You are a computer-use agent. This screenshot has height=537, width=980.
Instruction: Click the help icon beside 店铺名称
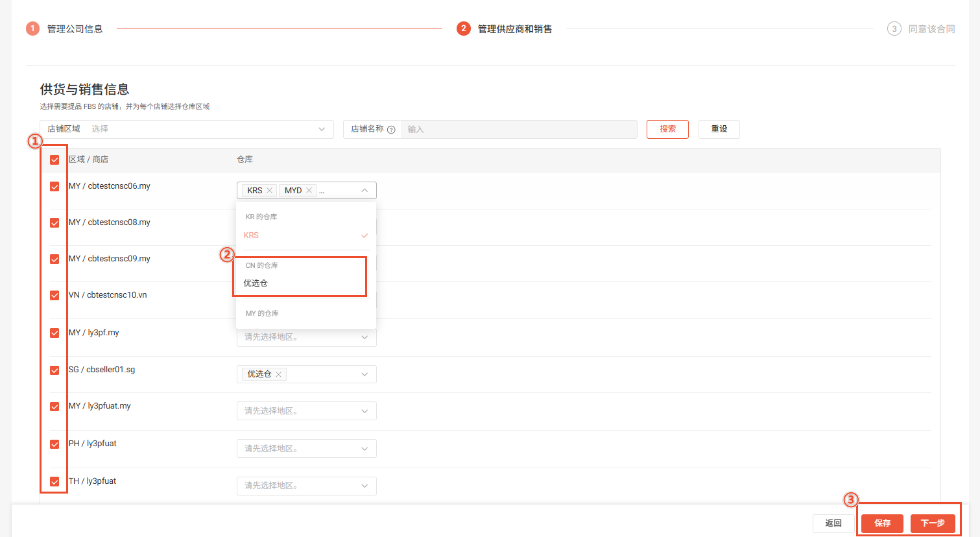pyautogui.click(x=391, y=130)
